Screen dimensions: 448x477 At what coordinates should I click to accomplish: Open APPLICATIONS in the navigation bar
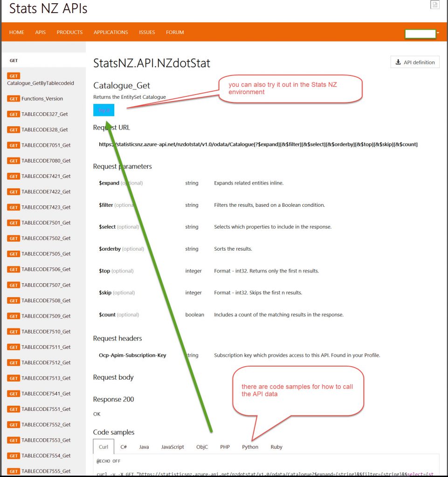[x=110, y=33]
